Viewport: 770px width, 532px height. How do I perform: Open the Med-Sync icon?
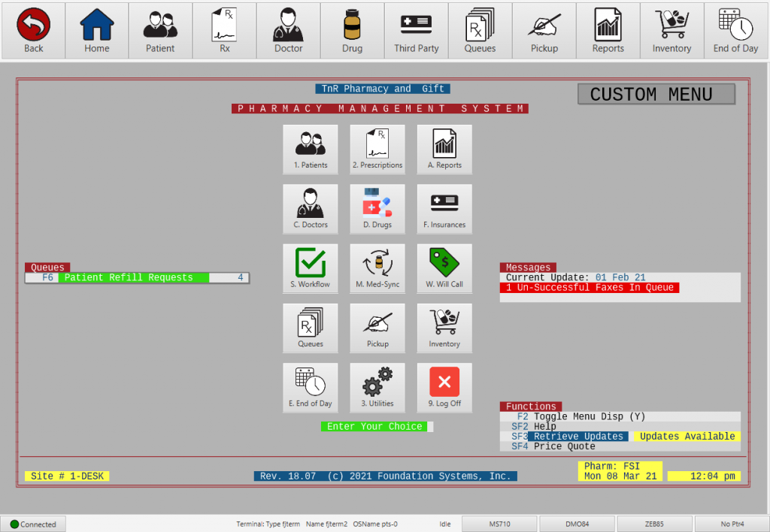click(377, 268)
